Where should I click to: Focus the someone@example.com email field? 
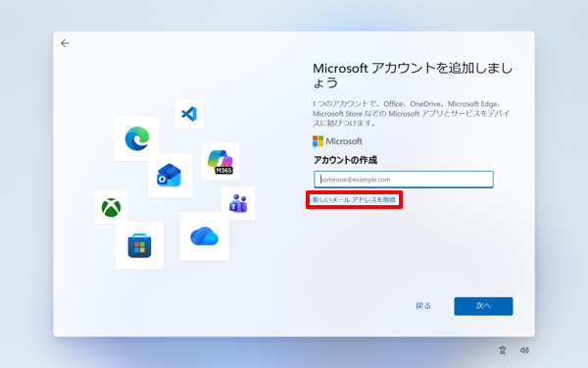[x=404, y=180]
